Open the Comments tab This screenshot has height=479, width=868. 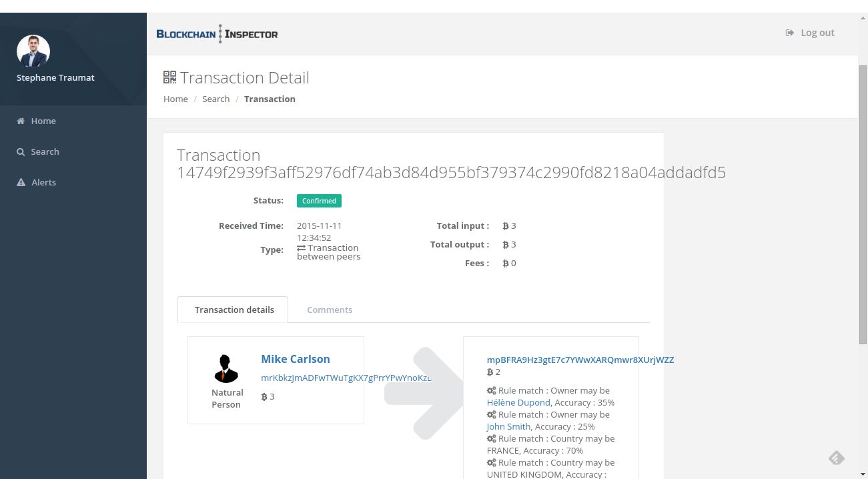330,310
